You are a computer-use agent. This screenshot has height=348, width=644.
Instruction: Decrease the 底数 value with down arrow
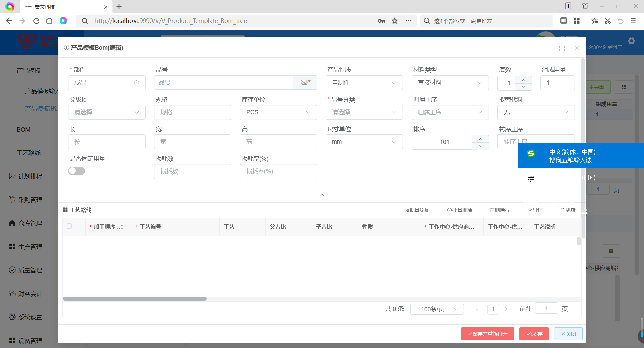pos(524,87)
